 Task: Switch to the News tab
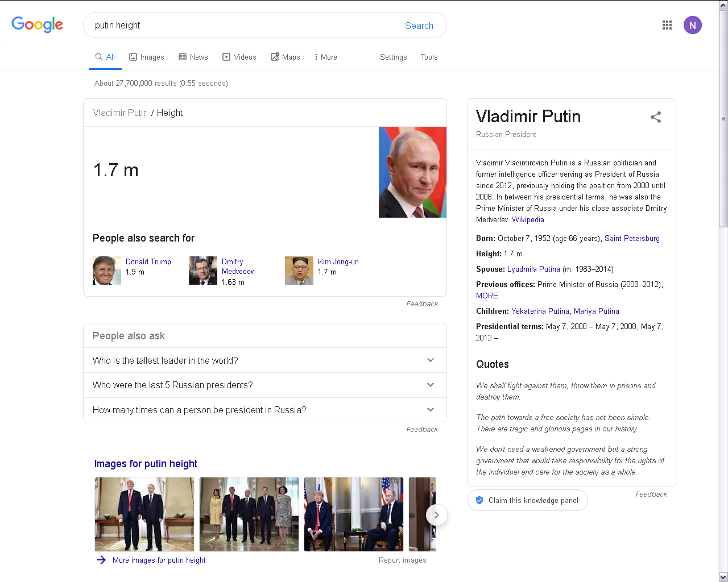[x=193, y=57]
